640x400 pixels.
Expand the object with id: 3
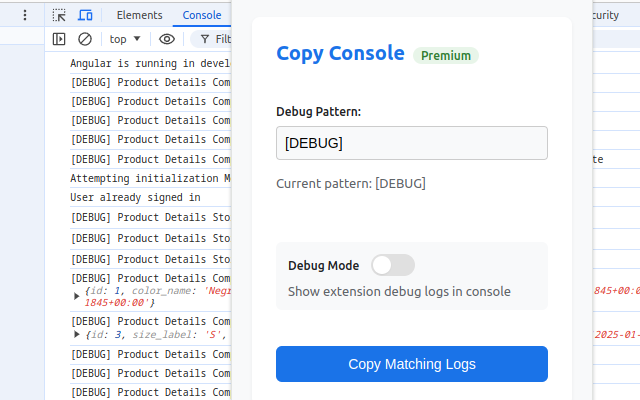coord(78,335)
